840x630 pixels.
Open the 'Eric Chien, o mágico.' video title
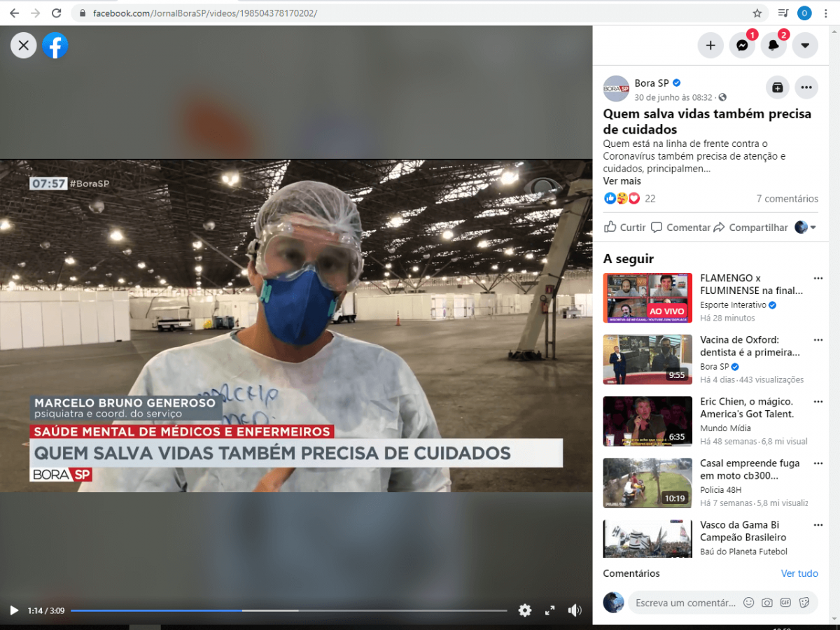coord(747,408)
